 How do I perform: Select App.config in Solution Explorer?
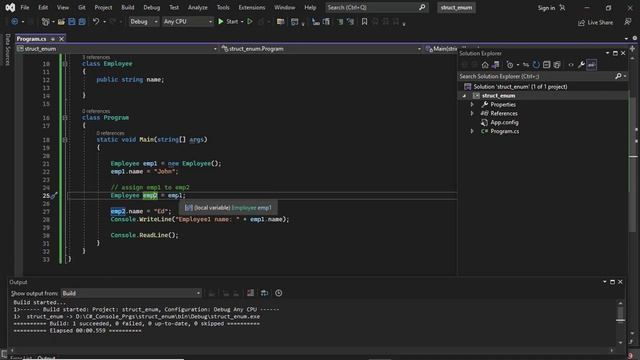504,122
